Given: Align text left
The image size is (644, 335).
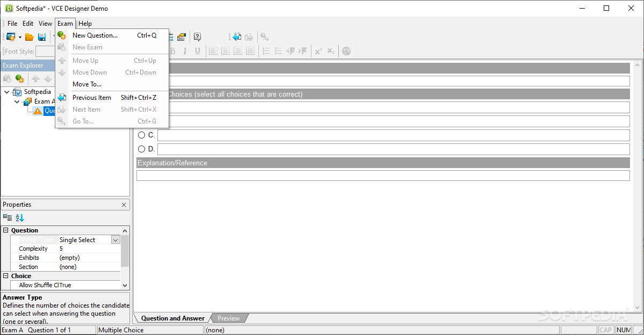Looking at the screenshot, I should pos(213,51).
